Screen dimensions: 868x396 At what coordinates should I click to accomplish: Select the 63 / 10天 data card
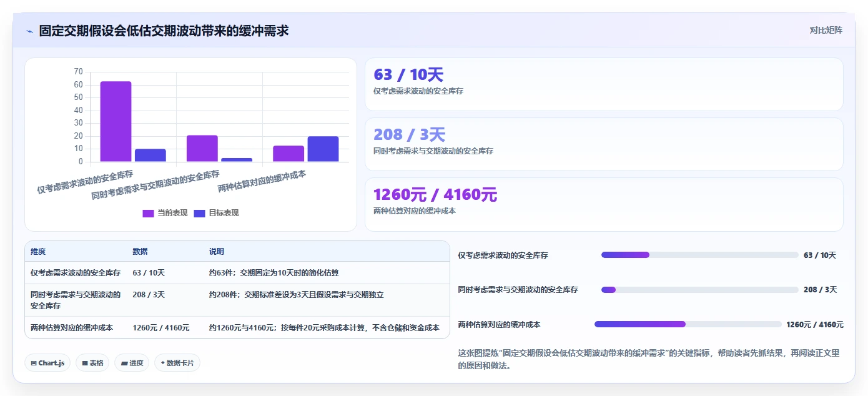604,84
